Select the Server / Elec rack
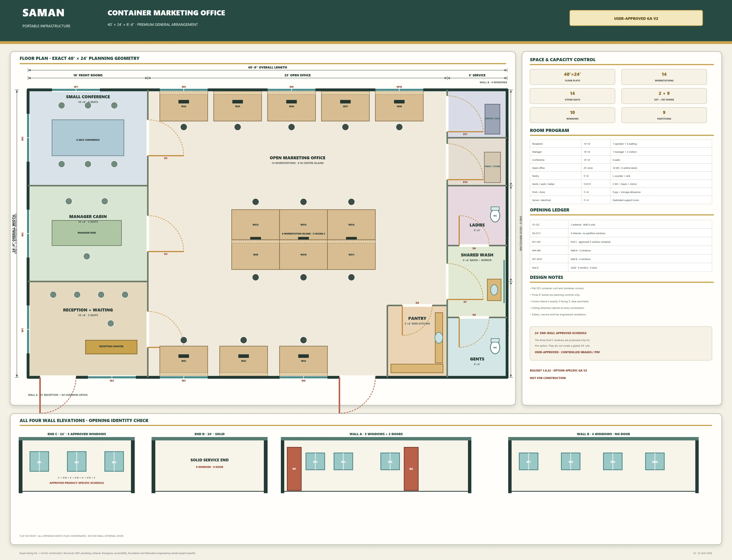Screen dimensions: 732x560 [492, 119]
